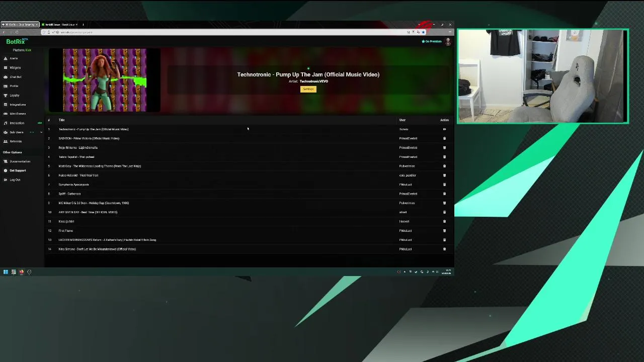Click the BotRix logo

pyautogui.click(x=17, y=42)
